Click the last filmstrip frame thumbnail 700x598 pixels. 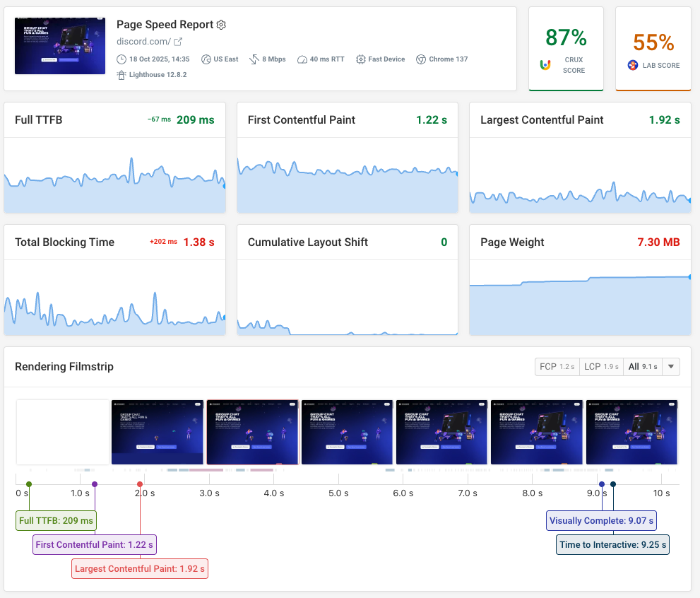point(631,432)
